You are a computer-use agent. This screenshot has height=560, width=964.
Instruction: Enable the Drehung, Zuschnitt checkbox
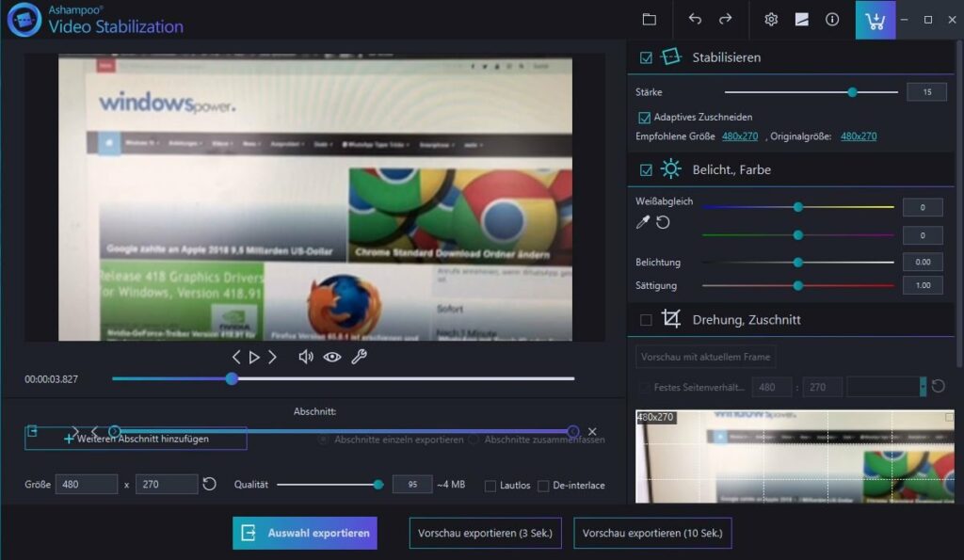point(646,320)
